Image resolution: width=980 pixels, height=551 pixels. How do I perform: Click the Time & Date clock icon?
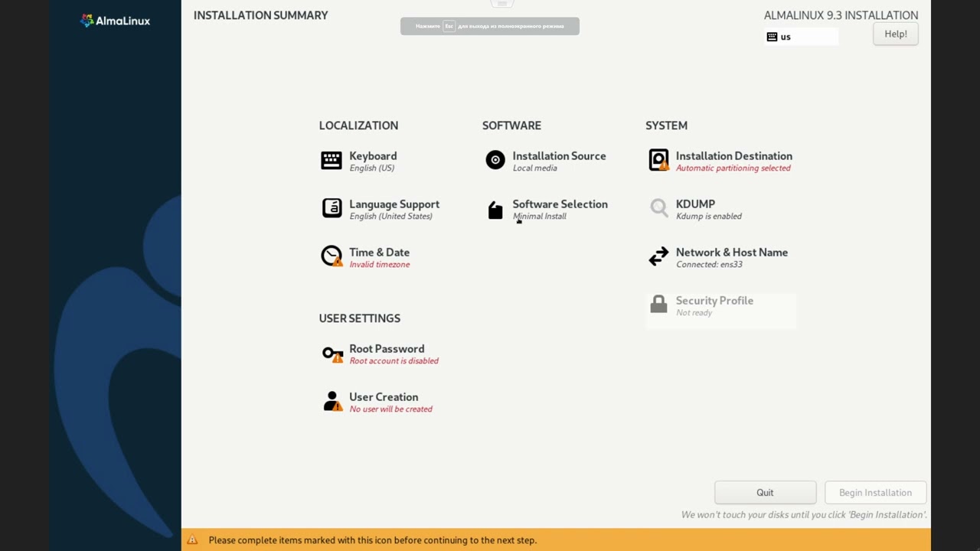(332, 256)
